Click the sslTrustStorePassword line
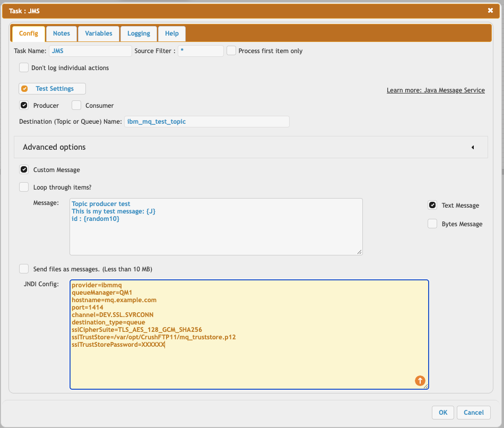Screen dimensions: 504x428 tap(118, 345)
